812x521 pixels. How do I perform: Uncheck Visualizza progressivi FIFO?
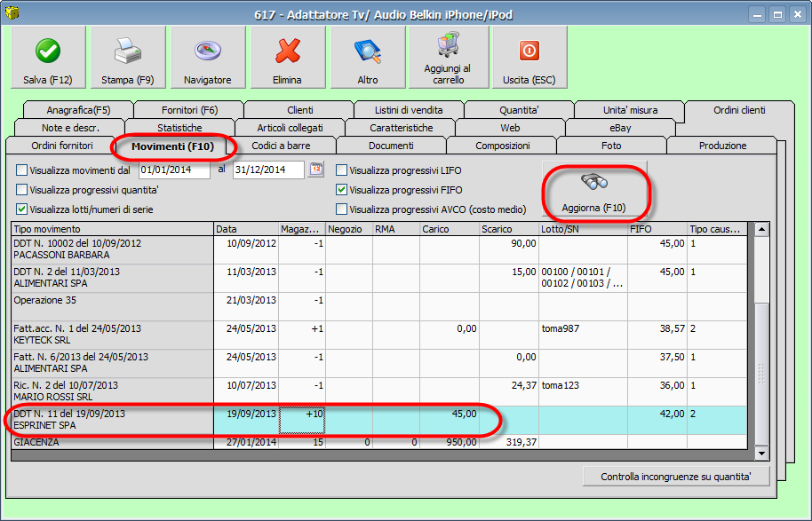coord(342,190)
